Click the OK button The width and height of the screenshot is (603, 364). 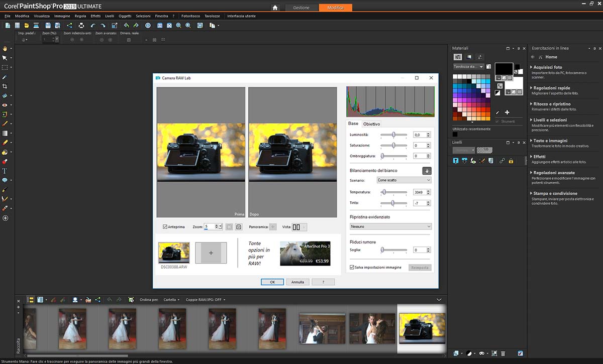tap(272, 282)
